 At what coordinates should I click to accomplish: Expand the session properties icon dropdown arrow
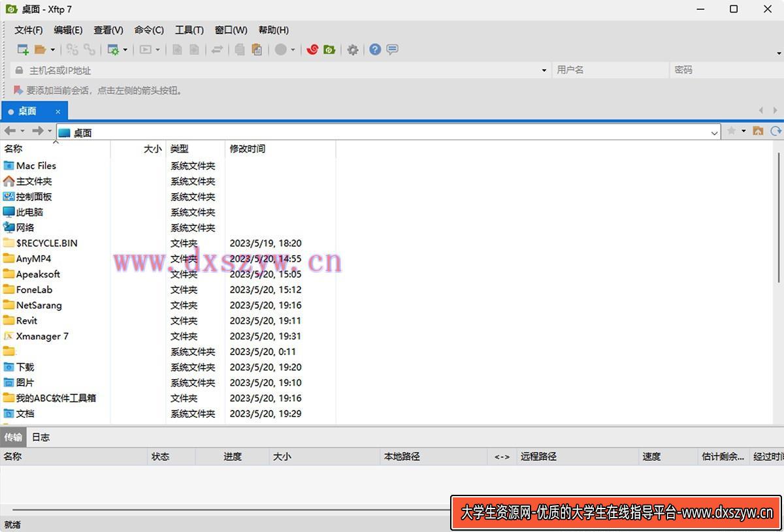pyautogui.click(x=125, y=50)
